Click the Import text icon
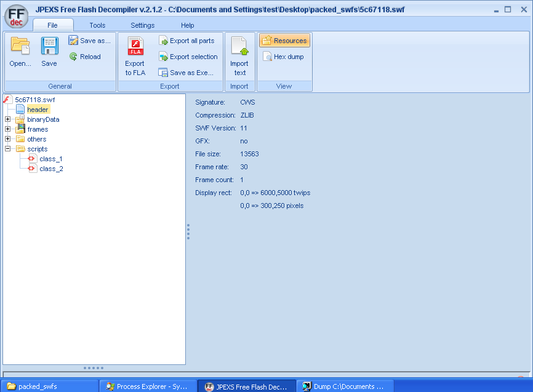The height and width of the screenshot is (392, 533). (239, 46)
